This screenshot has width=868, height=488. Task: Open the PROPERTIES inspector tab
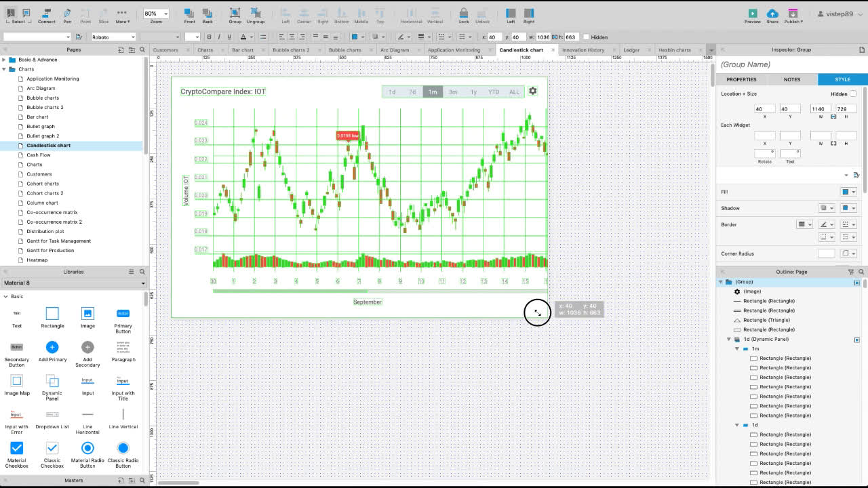click(741, 79)
